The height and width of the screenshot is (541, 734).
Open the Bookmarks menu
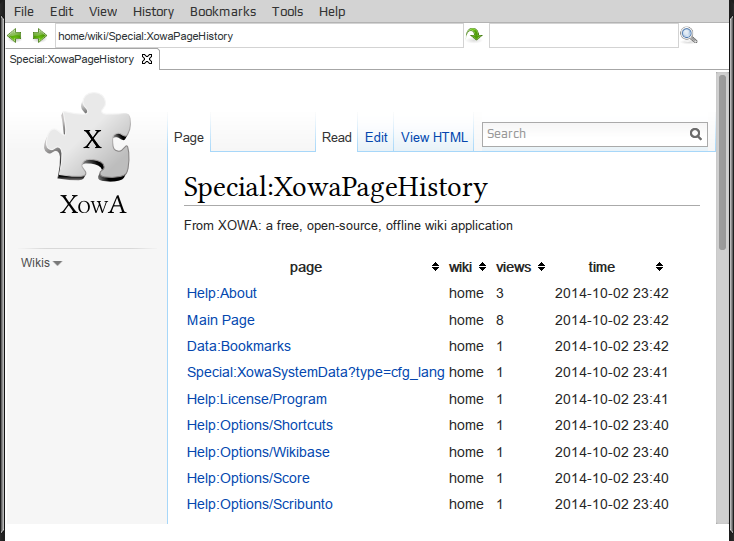point(223,11)
